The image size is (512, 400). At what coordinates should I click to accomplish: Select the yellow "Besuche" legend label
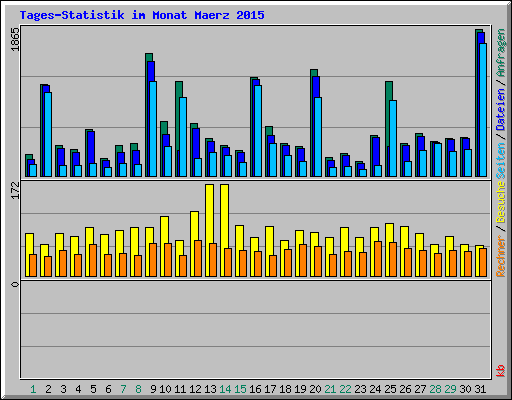click(x=501, y=202)
